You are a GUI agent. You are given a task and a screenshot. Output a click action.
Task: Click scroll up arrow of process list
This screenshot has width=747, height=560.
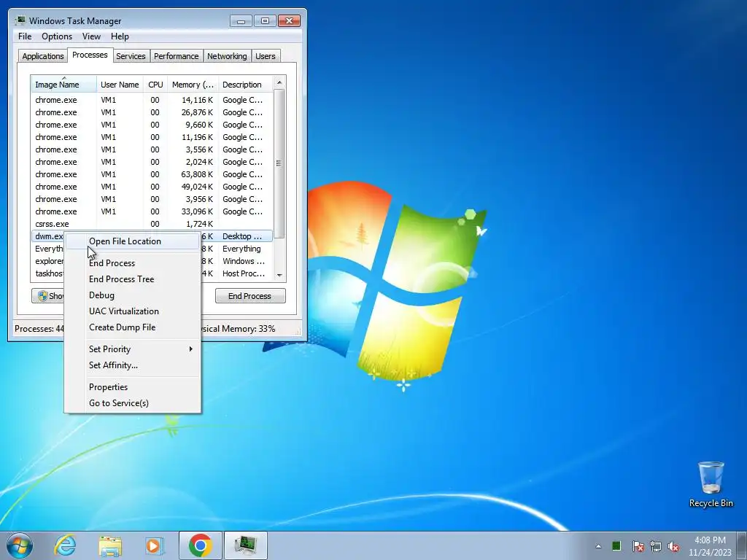(x=279, y=82)
